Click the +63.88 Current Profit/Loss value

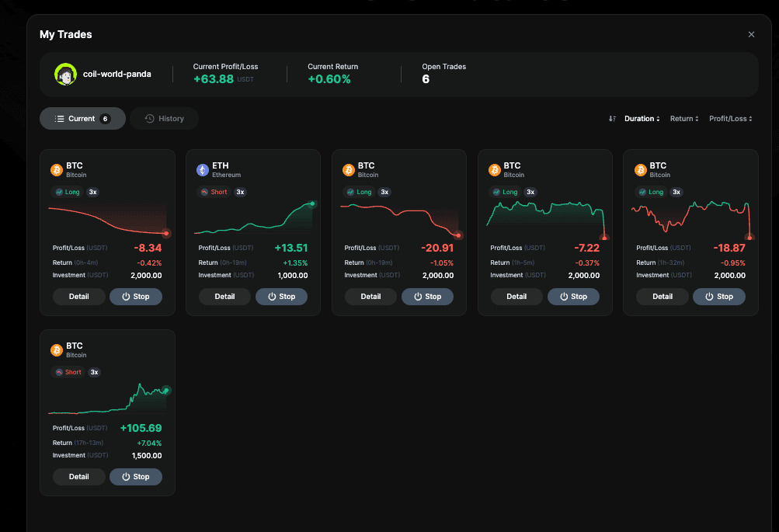(214, 79)
